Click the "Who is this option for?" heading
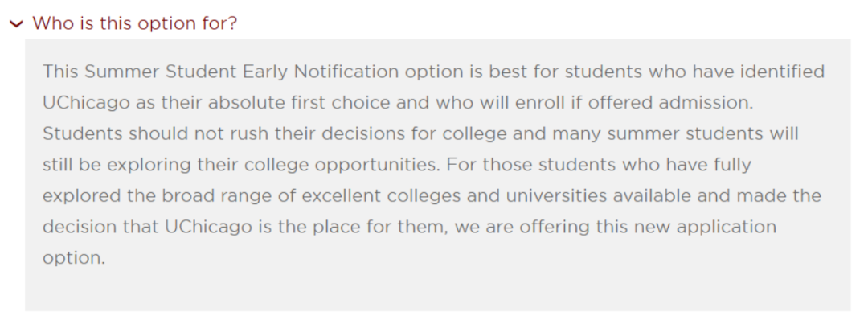The width and height of the screenshot is (868, 324). click(x=134, y=23)
